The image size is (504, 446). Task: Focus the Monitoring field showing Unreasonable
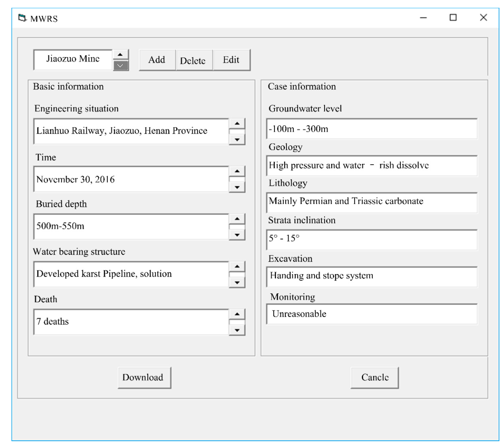click(372, 314)
